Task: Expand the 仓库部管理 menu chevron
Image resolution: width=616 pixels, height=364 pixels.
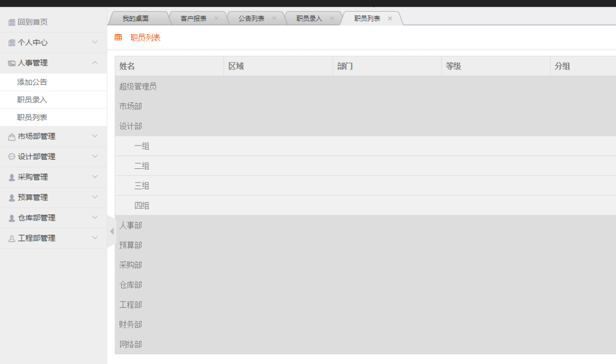Action: [95, 218]
